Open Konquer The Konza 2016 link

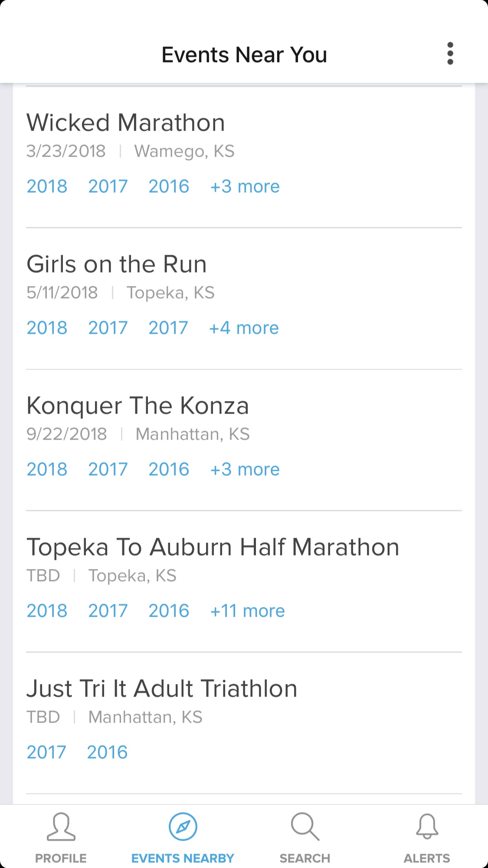coord(169,470)
